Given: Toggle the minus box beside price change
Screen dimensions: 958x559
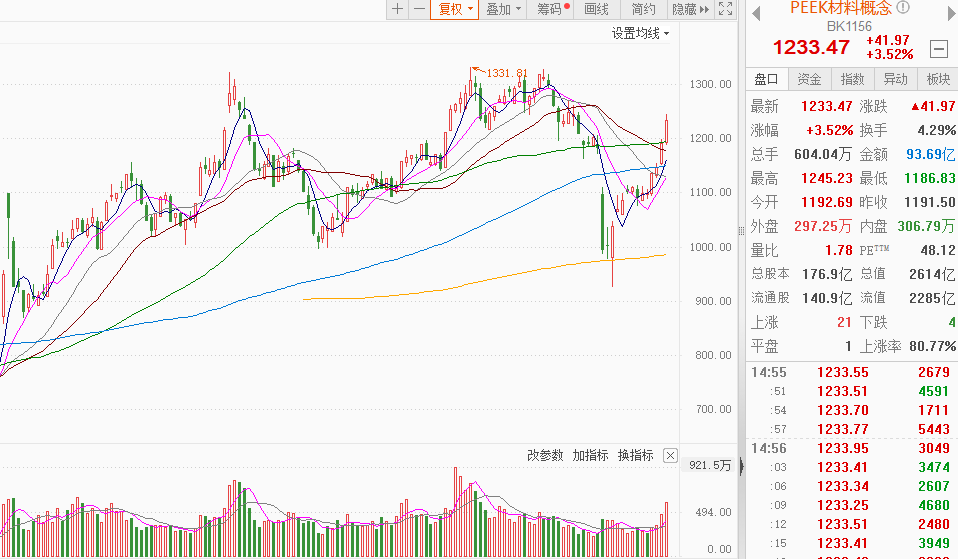Looking at the screenshot, I should pos(939,48).
